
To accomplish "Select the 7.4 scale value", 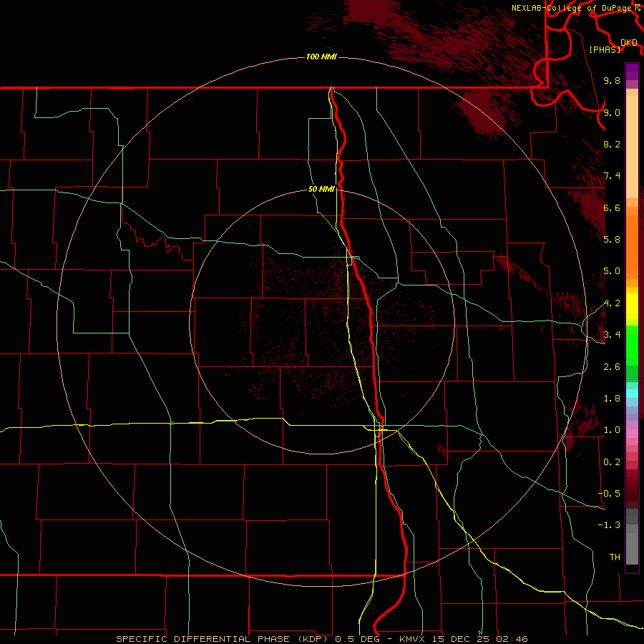I will [612, 176].
